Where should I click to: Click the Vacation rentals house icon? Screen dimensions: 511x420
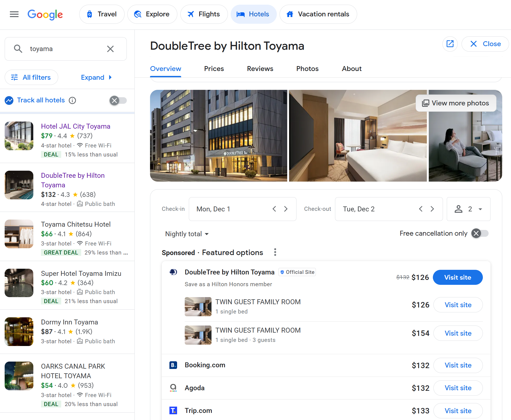pyautogui.click(x=290, y=14)
